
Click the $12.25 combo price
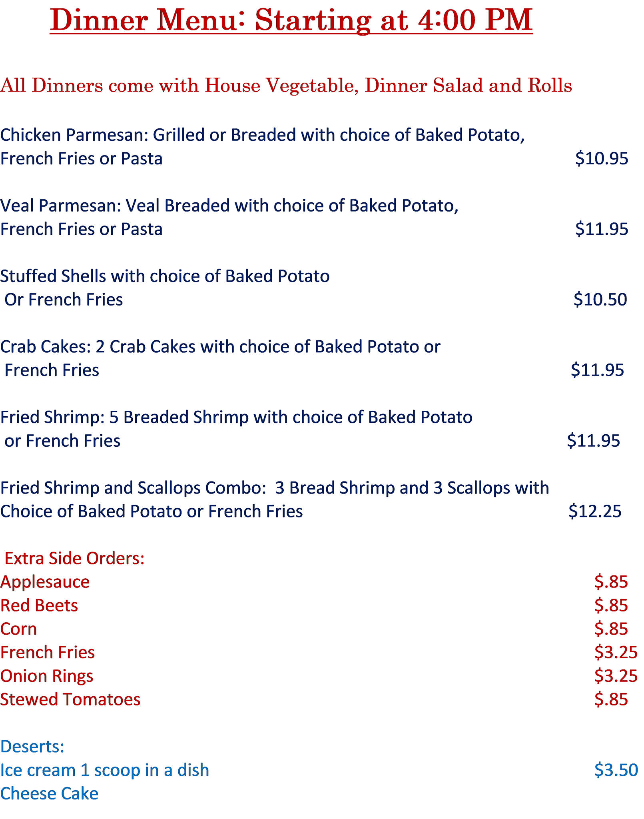595,511
